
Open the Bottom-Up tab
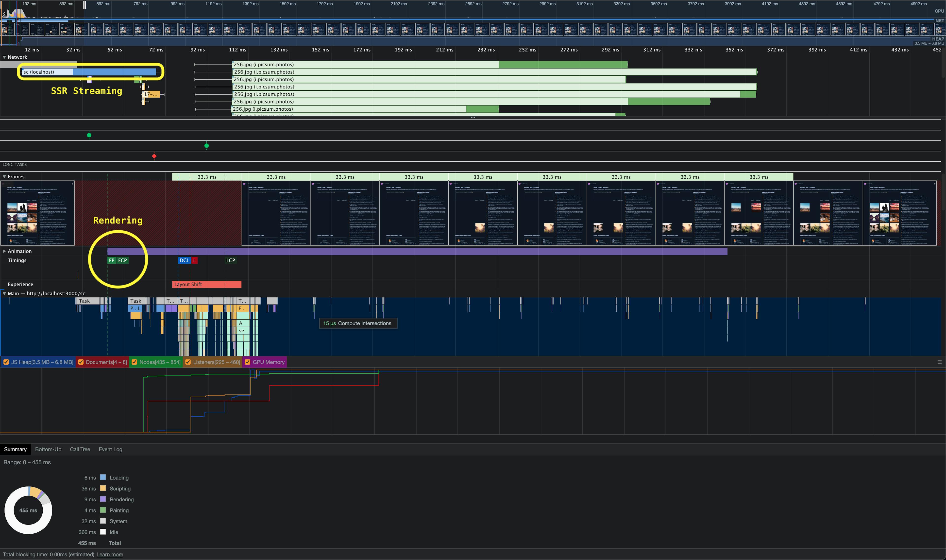pos(48,449)
